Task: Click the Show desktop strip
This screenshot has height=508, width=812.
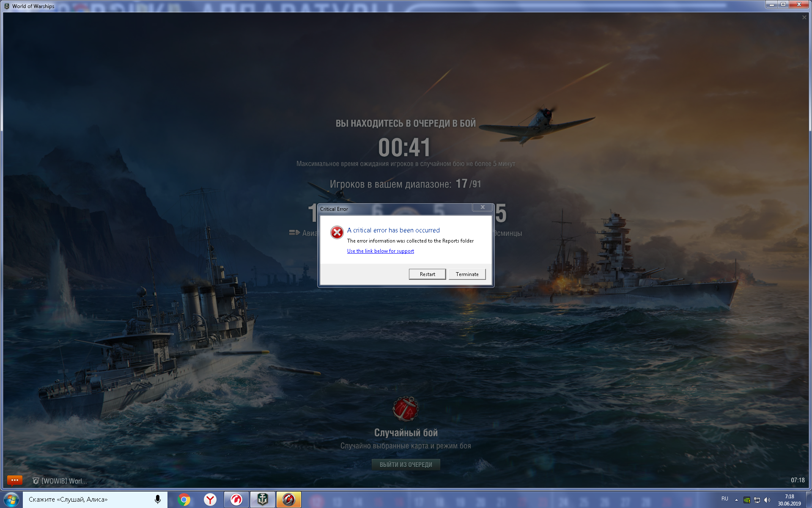Action: [x=809, y=500]
